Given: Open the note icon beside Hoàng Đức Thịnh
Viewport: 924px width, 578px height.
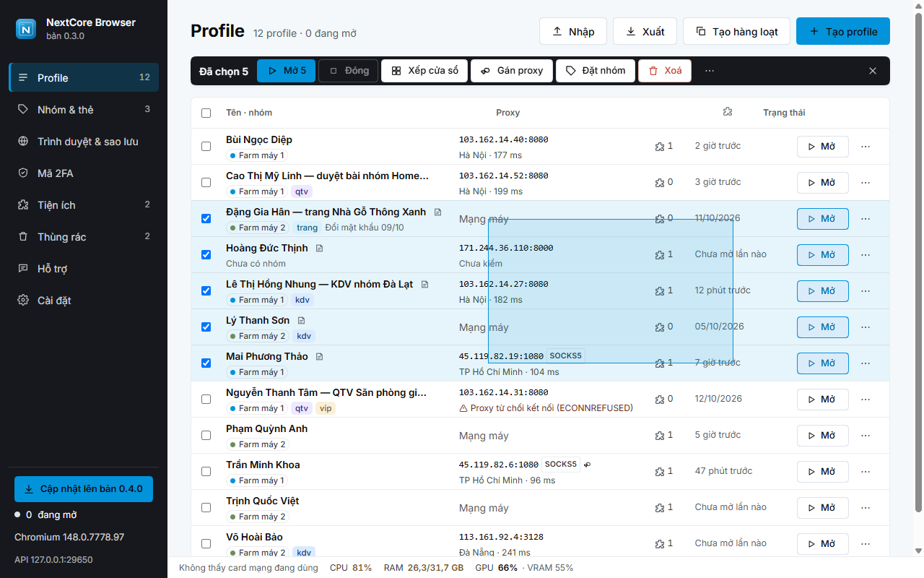Looking at the screenshot, I should 320,248.
